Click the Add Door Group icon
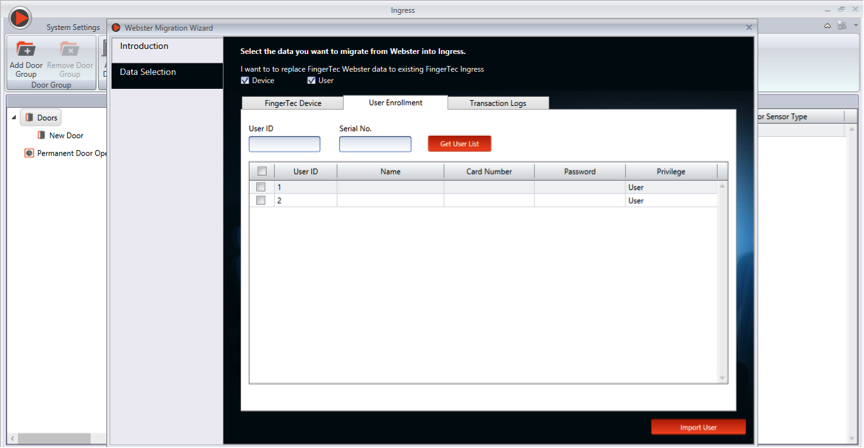864x448 pixels. coord(25,49)
